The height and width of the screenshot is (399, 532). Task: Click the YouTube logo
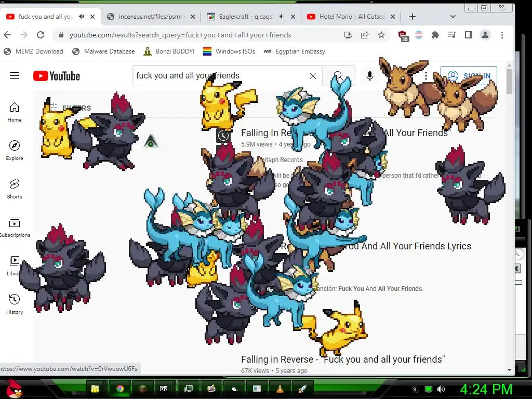tap(57, 76)
